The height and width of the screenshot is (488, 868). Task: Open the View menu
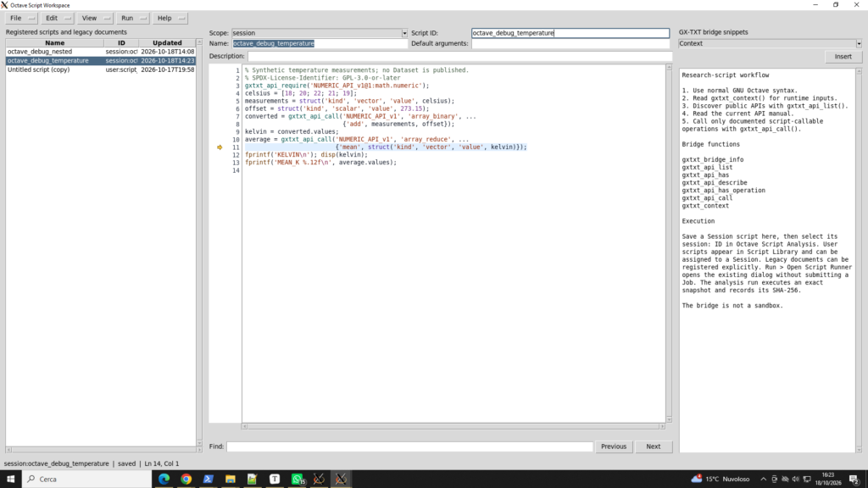(95, 19)
